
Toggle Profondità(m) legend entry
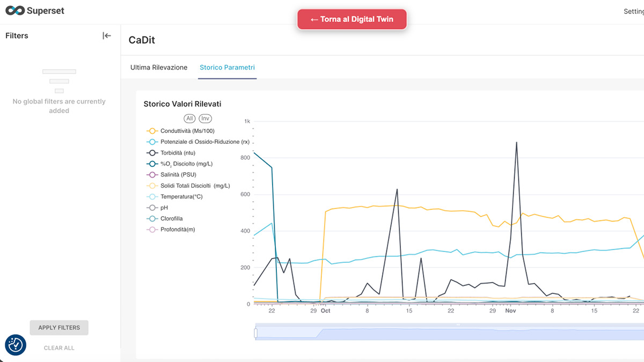click(x=177, y=230)
